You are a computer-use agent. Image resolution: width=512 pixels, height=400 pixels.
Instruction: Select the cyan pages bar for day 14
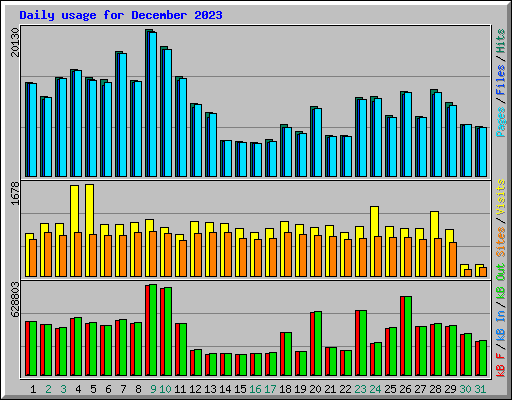228,158
